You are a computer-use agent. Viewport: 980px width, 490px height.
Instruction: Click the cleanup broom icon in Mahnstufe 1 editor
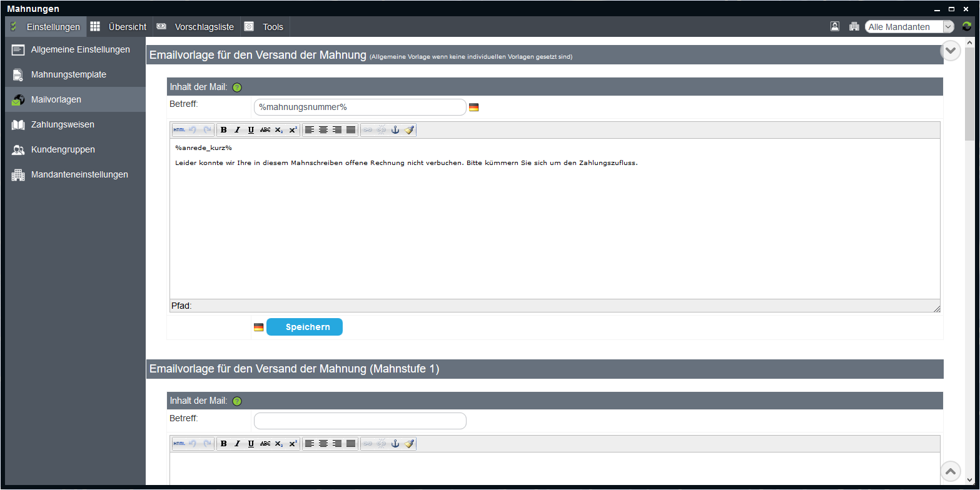(409, 444)
